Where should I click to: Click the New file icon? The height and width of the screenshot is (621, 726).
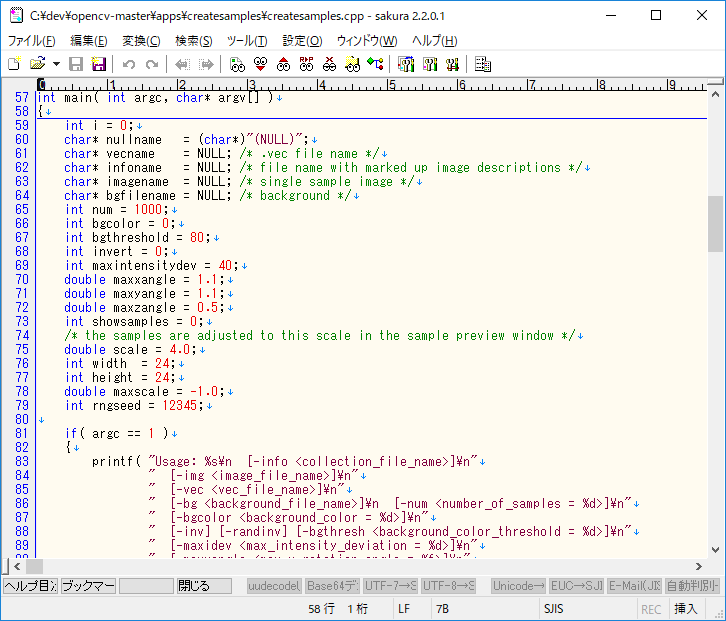click(x=14, y=64)
